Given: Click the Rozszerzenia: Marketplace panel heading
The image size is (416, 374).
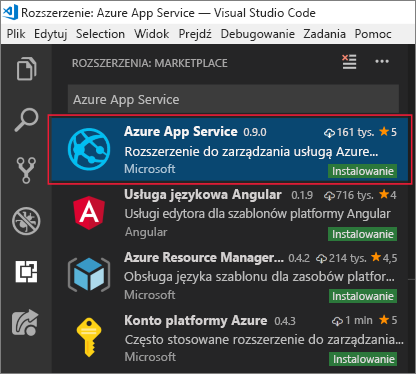Looking at the screenshot, I should (x=150, y=63).
